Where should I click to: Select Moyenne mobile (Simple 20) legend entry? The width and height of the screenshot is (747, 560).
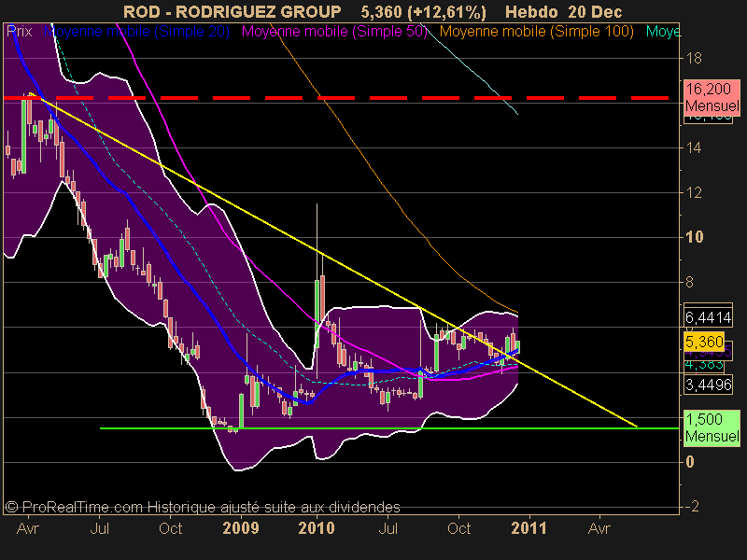[137, 32]
